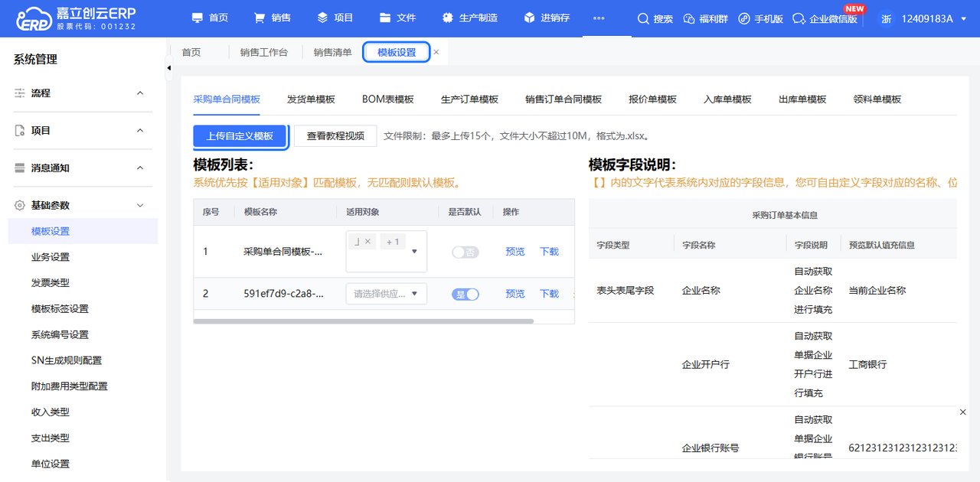Click 预览 for 采购单合同模板 row
Viewport: 980px width, 482px height.
click(515, 252)
